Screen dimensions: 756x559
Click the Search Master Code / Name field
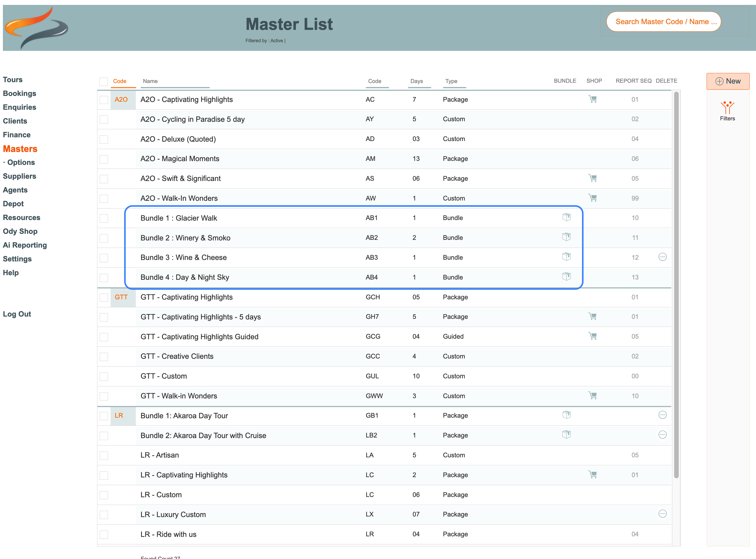pyautogui.click(x=663, y=22)
